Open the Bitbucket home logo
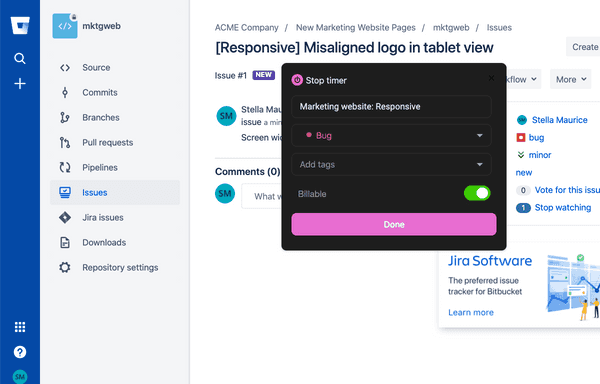Image resolution: width=600 pixels, height=384 pixels. [20, 26]
